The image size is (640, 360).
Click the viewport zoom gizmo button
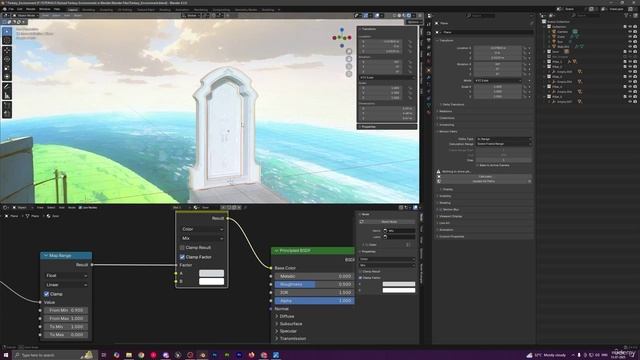point(349,51)
